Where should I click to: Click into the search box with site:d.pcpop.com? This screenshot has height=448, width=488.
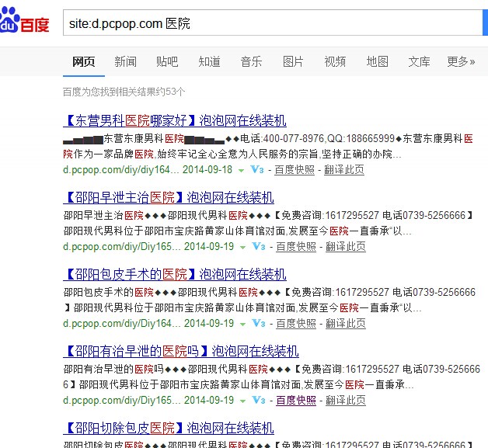(273, 23)
